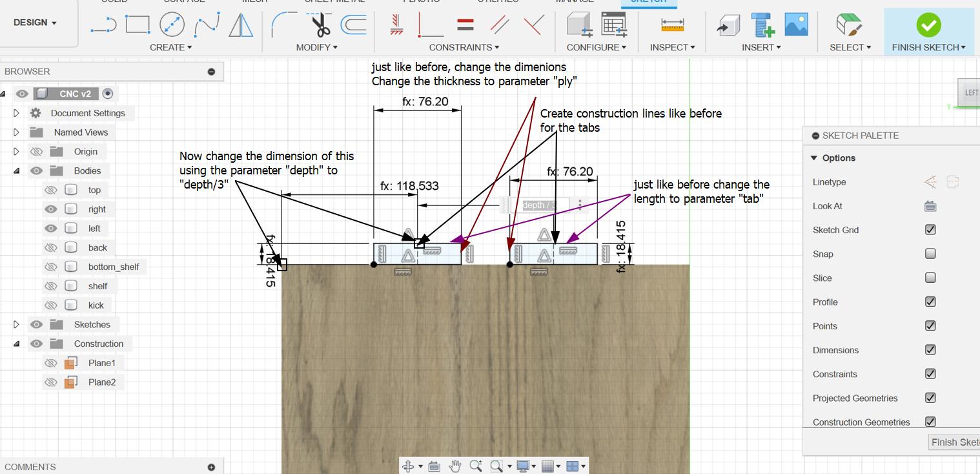Show the top body via eye icon

point(51,190)
